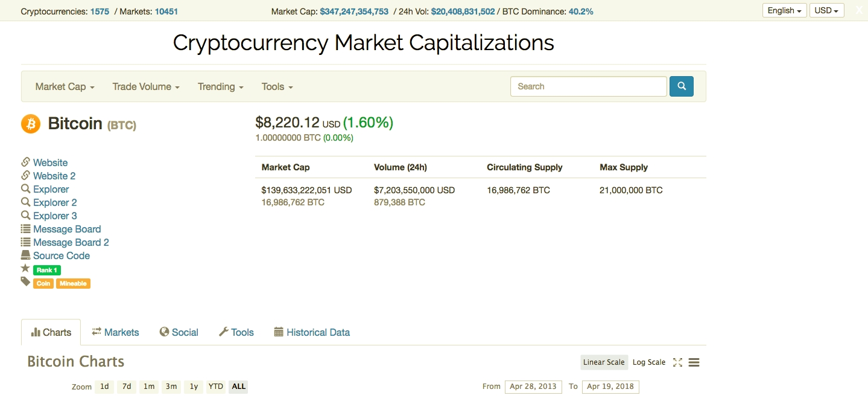Expand the Trending dropdown menu
This screenshot has width=868, height=398.
221,86
